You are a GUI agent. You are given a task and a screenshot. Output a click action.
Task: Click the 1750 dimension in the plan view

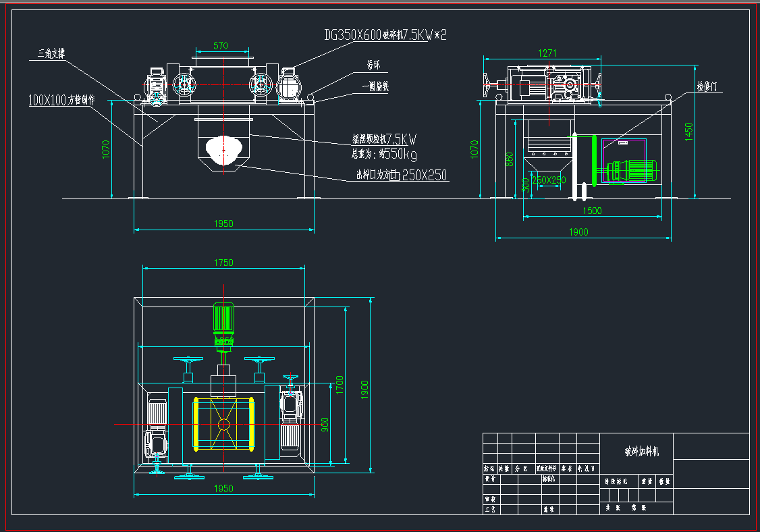tap(223, 263)
